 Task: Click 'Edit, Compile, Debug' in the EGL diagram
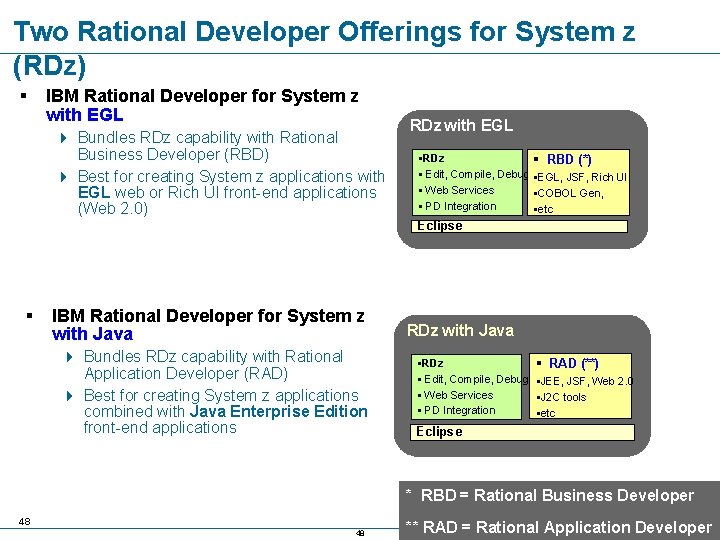[476, 174]
